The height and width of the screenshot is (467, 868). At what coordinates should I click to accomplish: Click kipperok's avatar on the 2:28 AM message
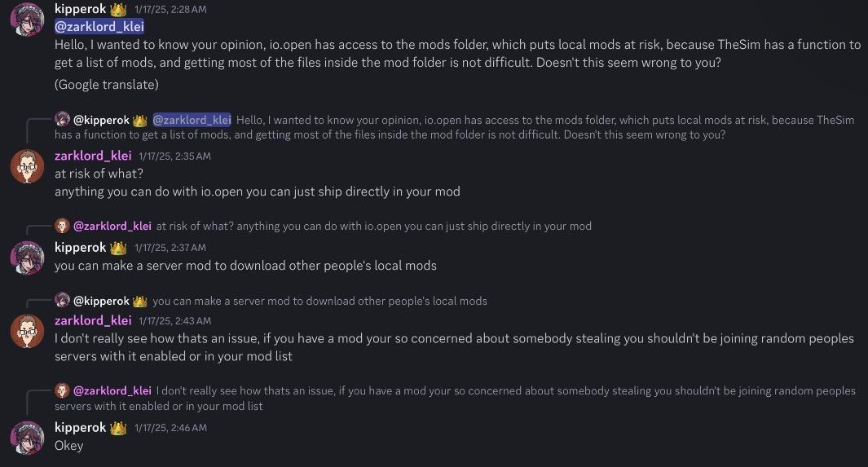click(x=27, y=19)
